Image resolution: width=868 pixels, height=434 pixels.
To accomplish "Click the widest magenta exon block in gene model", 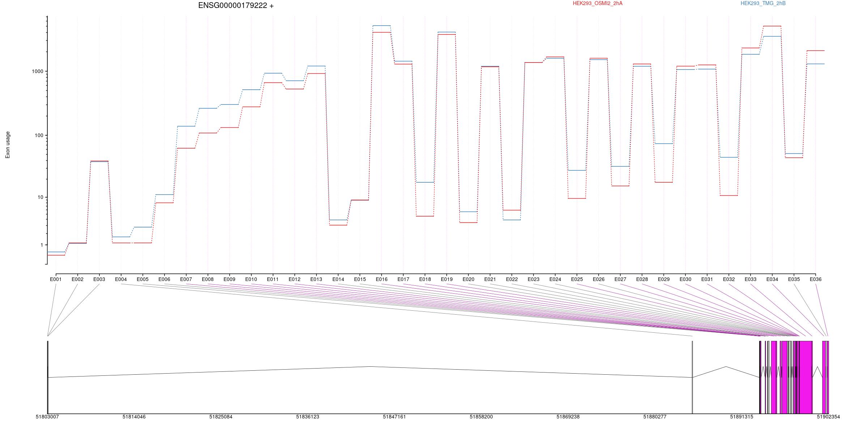I will 805,377.
